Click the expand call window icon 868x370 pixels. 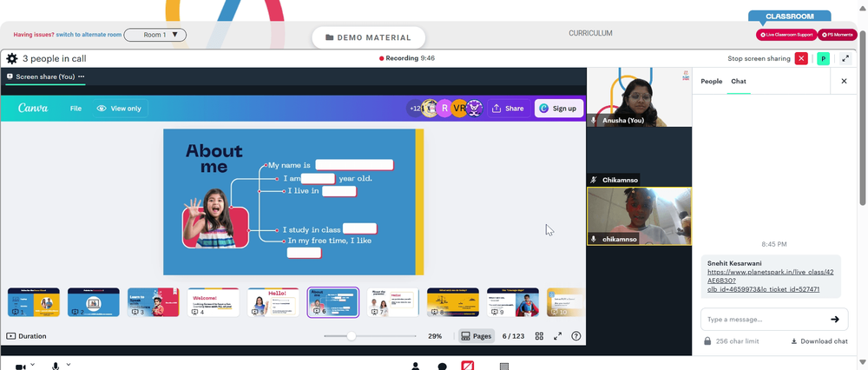845,59
